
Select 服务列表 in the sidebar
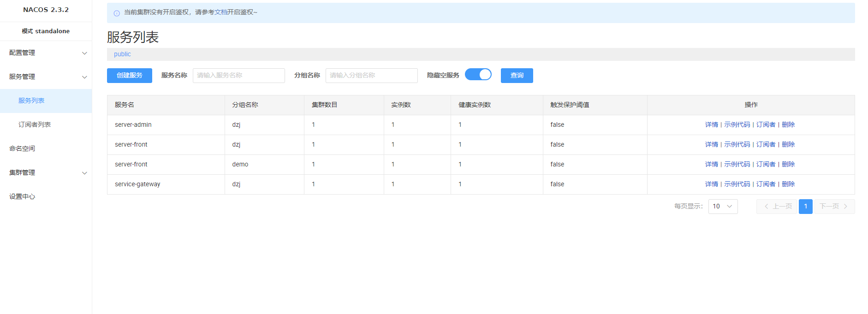click(x=31, y=101)
